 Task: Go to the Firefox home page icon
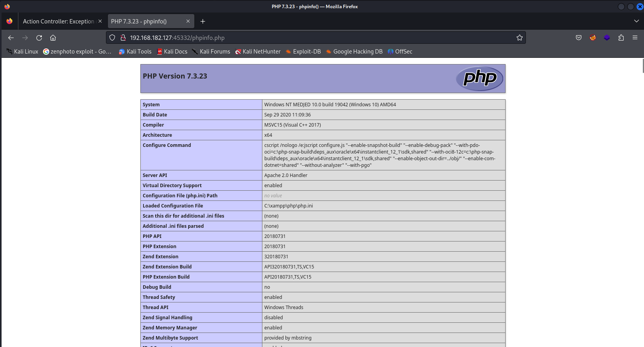(53, 38)
